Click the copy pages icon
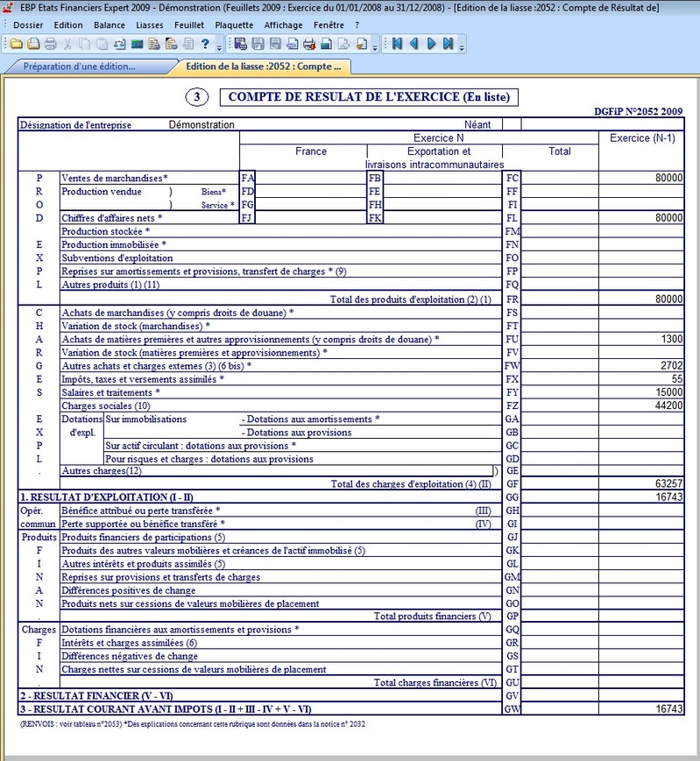700x761 pixels. 84,44
